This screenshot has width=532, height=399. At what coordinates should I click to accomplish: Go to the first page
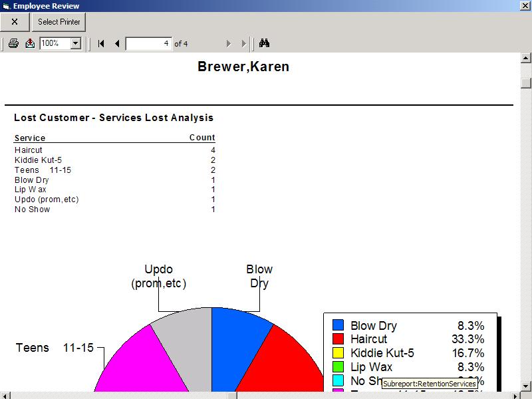101,43
